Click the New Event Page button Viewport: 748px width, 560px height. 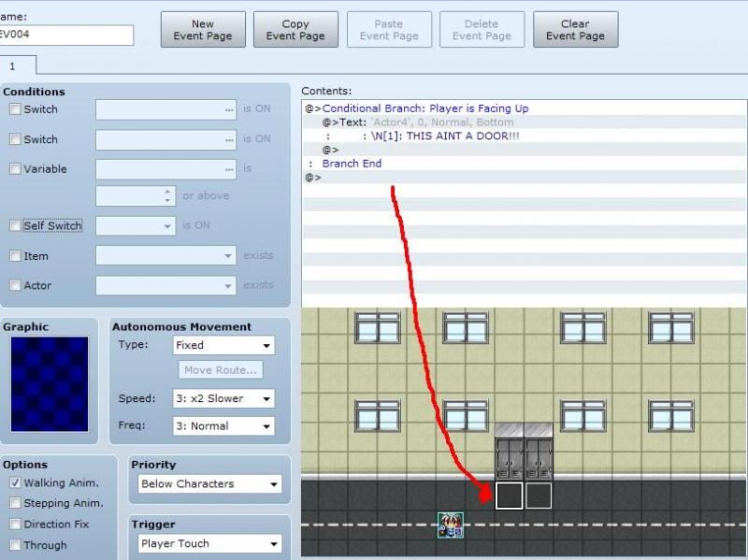pyautogui.click(x=203, y=30)
